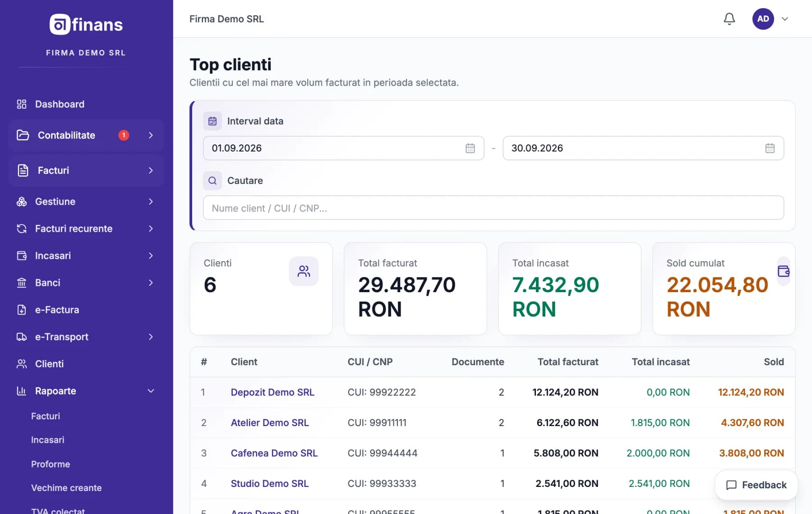Click the Sold cumulat wallet icon
Viewport: 812px width, 514px height.
tap(784, 271)
